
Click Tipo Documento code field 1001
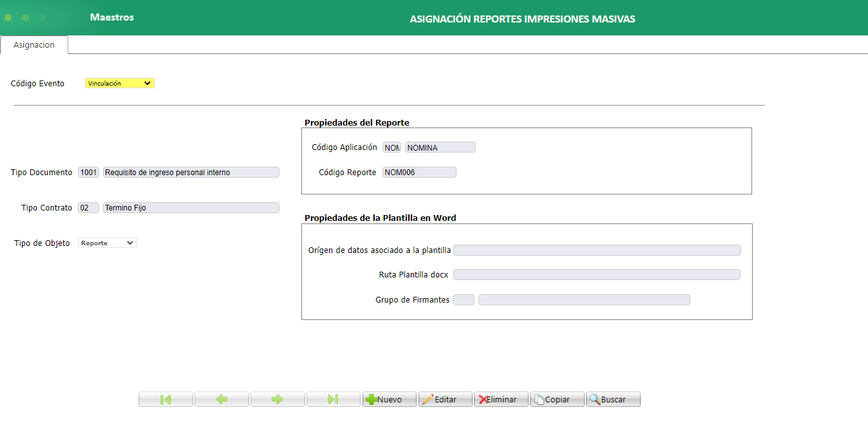click(x=88, y=172)
